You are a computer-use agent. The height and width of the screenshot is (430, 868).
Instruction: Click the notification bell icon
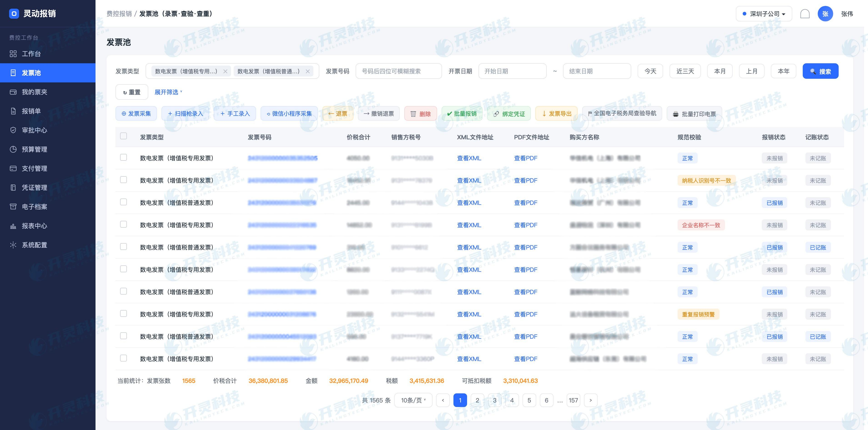tap(805, 14)
